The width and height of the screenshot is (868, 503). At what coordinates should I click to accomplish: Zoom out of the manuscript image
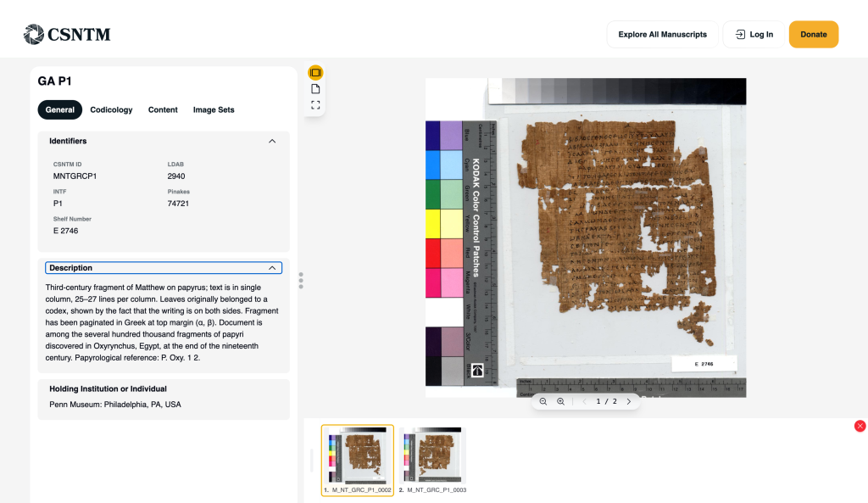pyautogui.click(x=543, y=401)
